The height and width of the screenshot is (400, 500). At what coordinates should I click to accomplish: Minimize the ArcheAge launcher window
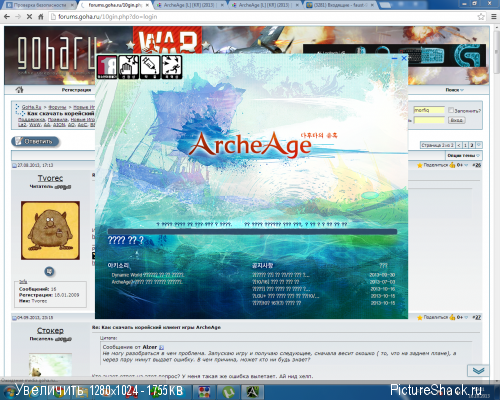coord(394,58)
